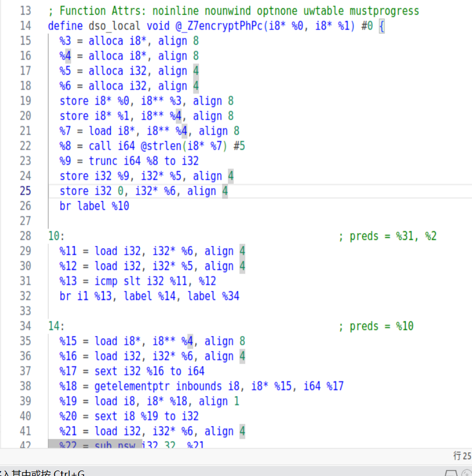Click the '; preds = %10' comment

pyautogui.click(x=376, y=326)
